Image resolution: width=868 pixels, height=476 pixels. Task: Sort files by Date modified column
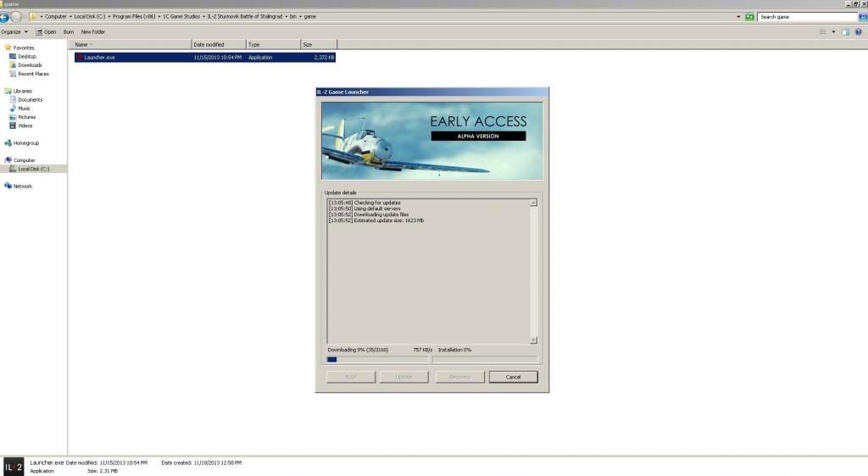coord(219,44)
